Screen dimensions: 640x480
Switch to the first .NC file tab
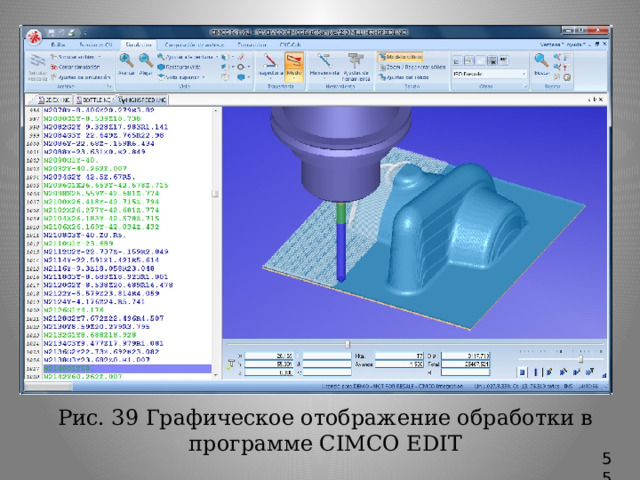[x=54, y=100]
